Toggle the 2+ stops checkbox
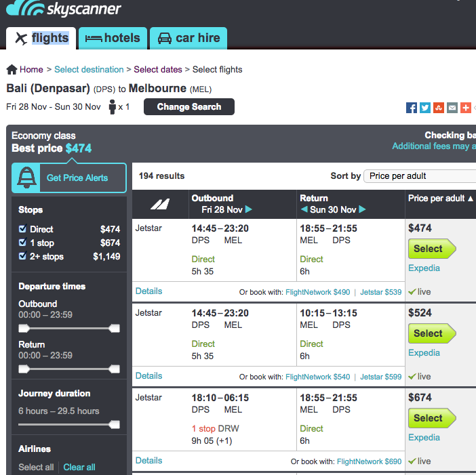The height and width of the screenshot is (475, 476). [22, 256]
